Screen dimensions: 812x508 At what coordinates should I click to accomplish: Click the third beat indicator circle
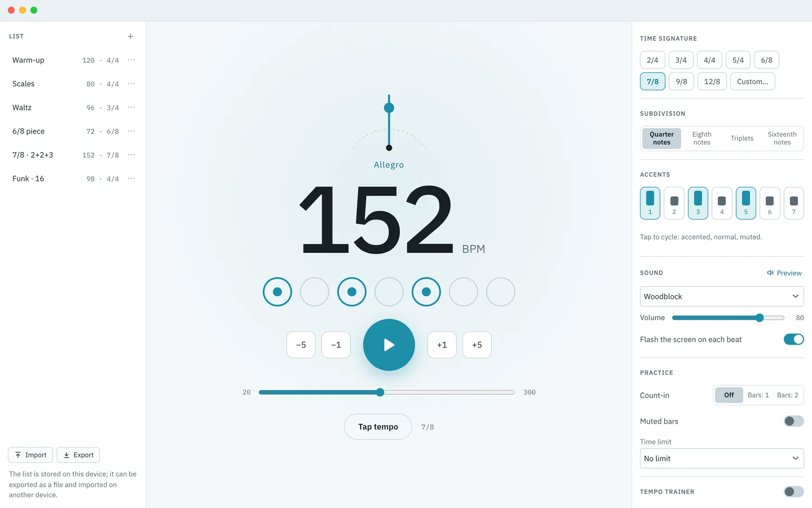pos(352,292)
